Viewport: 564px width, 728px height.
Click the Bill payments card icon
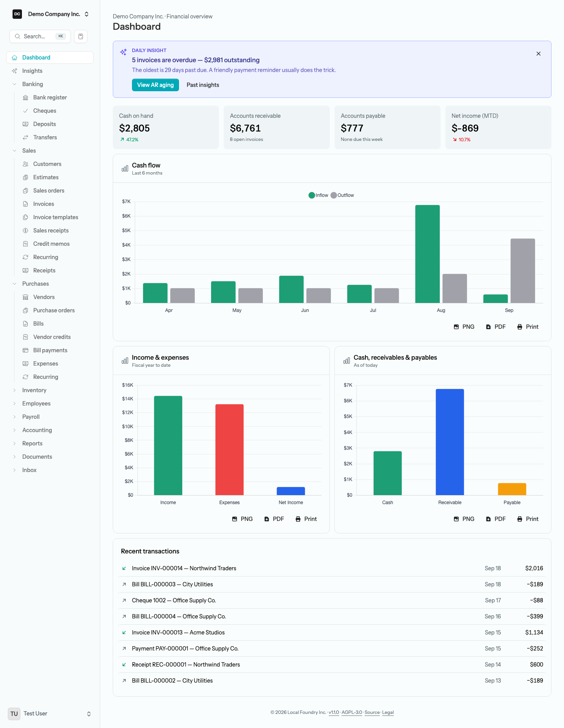pyautogui.click(x=25, y=350)
